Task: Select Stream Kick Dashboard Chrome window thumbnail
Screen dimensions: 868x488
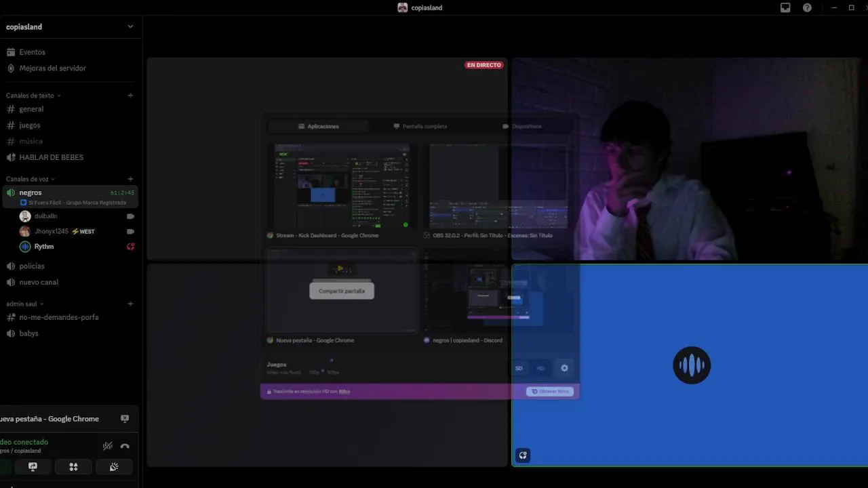Action: [x=342, y=186]
